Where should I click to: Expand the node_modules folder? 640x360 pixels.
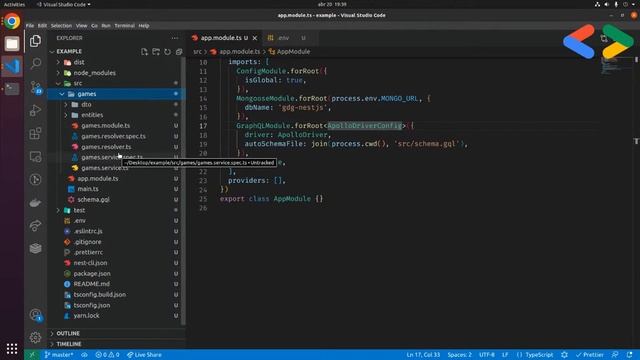click(x=117, y=73)
